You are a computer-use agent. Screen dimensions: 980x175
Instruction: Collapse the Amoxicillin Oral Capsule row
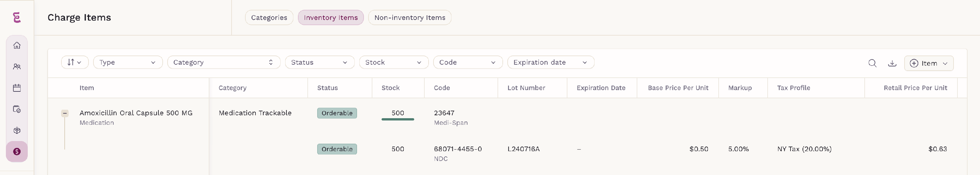click(x=65, y=113)
